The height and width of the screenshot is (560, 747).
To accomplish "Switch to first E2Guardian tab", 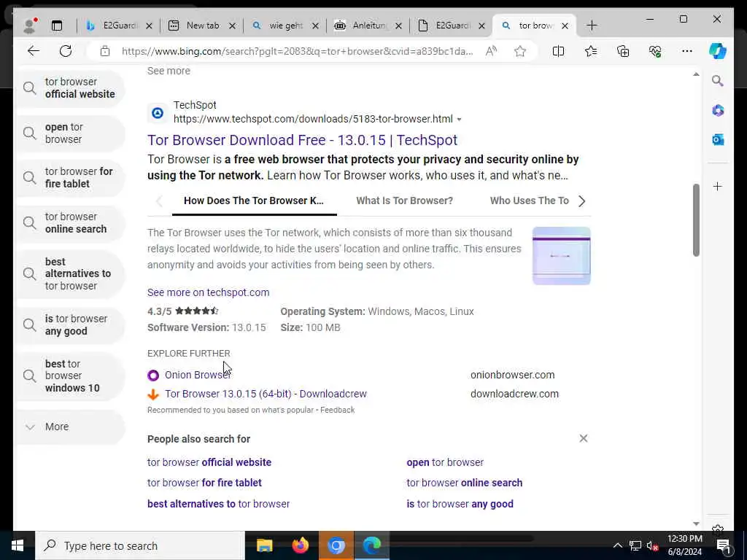I will (118, 26).
